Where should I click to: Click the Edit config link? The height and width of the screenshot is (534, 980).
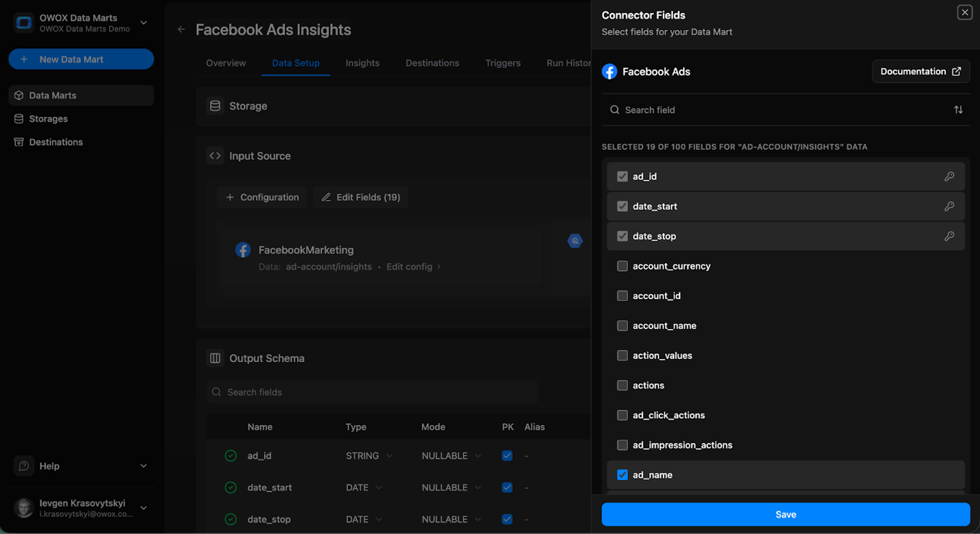[414, 267]
